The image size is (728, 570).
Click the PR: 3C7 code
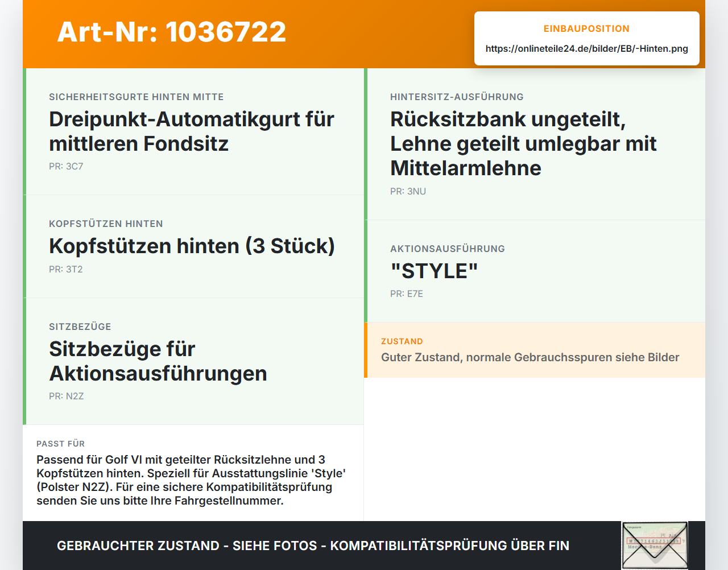pyautogui.click(x=66, y=166)
